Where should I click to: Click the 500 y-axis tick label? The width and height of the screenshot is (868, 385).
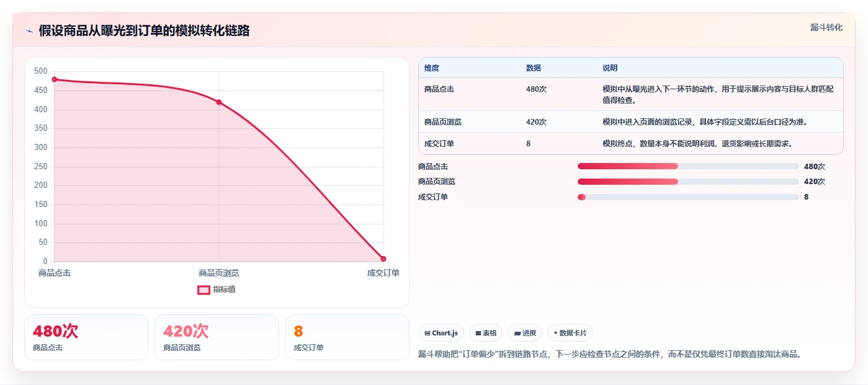click(x=41, y=71)
